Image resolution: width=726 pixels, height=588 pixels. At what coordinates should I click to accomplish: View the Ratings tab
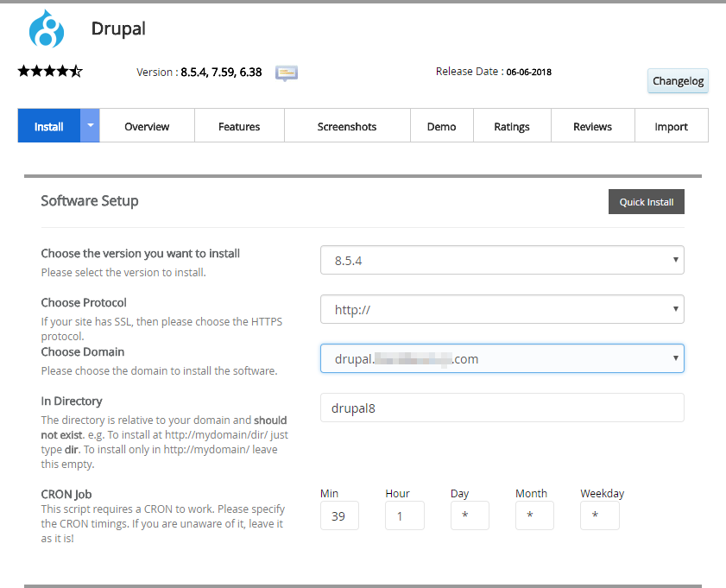(512, 126)
